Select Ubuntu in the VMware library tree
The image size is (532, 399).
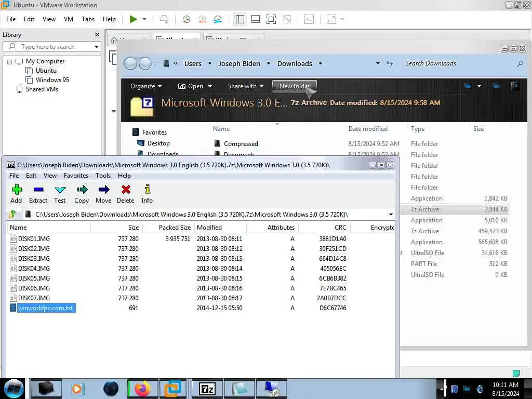pyautogui.click(x=46, y=71)
